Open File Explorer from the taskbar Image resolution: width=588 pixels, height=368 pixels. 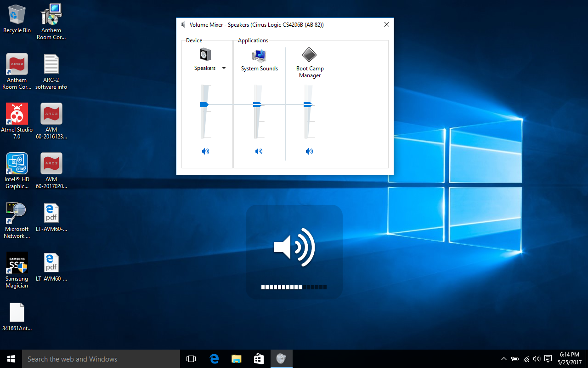click(x=236, y=359)
